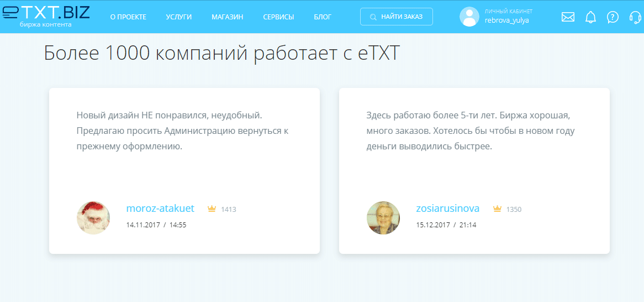
Task: Click the date 14.11.2017 / 14:55
Action: pyautogui.click(x=156, y=225)
